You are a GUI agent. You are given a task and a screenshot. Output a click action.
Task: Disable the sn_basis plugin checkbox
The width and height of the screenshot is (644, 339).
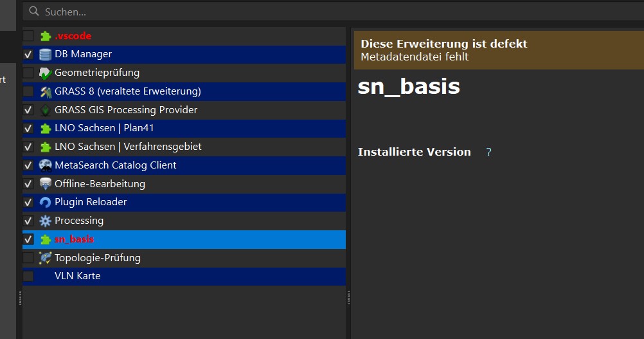pyautogui.click(x=28, y=239)
